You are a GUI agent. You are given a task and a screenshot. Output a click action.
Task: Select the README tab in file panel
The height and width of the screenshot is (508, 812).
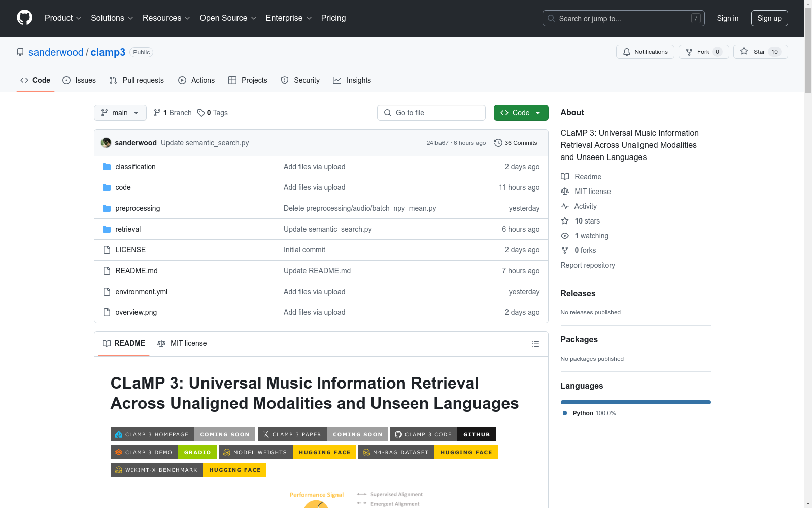[x=124, y=343]
